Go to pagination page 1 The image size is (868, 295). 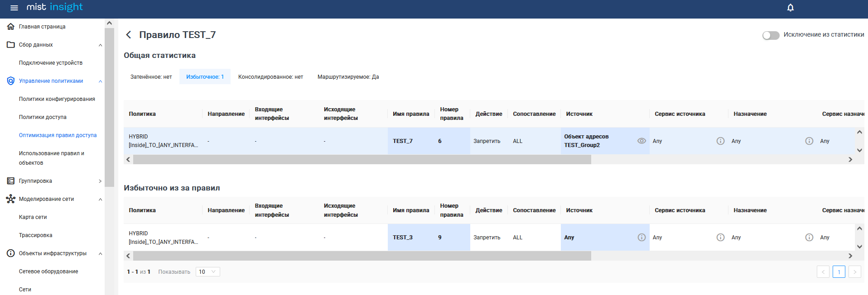839,272
